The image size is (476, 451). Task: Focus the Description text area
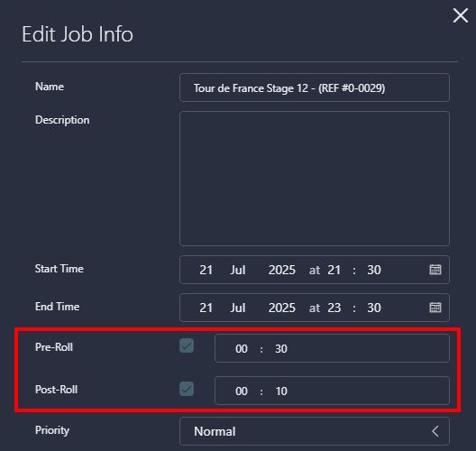tap(315, 179)
